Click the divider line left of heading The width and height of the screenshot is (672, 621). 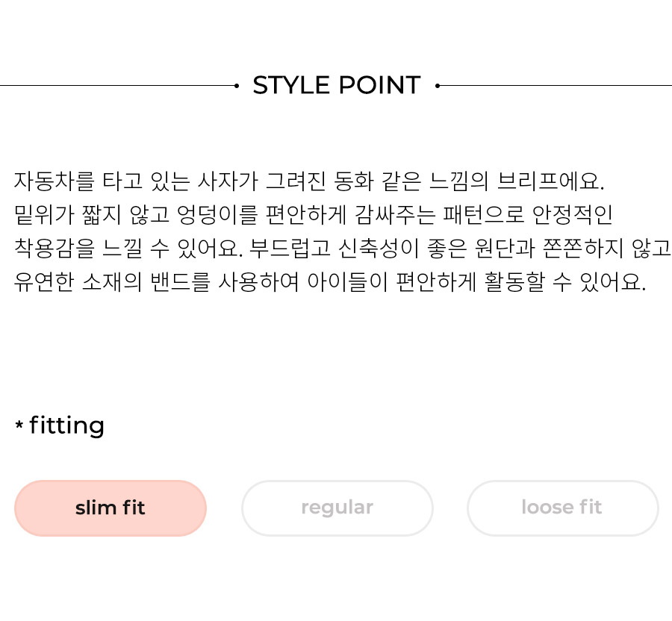pyautogui.click(x=117, y=86)
